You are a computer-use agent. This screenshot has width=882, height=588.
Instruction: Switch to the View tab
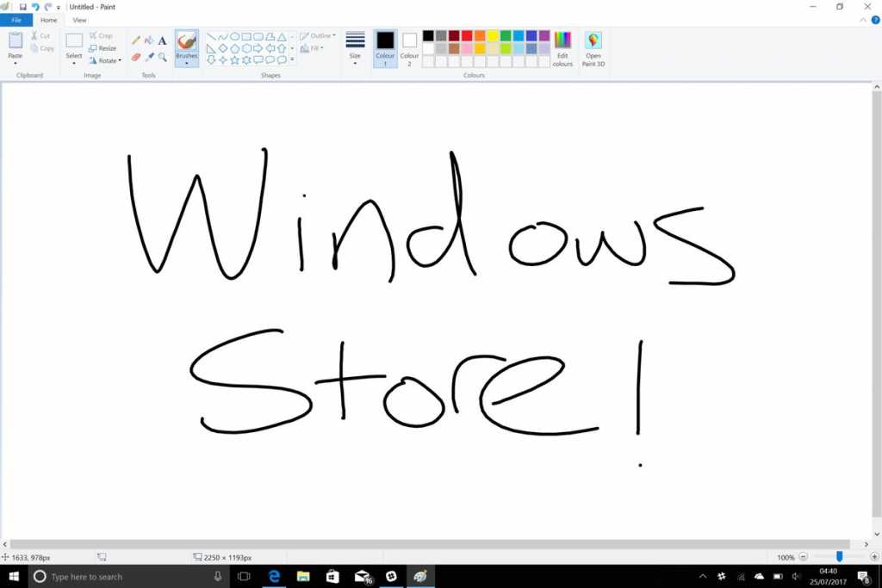click(80, 19)
